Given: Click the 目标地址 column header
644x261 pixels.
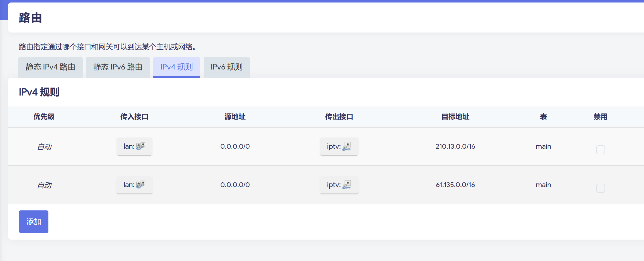Looking at the screenshot, I should coord(455,117).
